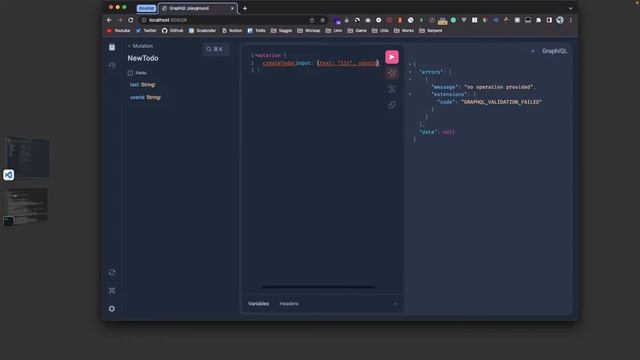This screenshot has height=360, width=640.
Task: Open the Notion bookmark
Action: 232,31
